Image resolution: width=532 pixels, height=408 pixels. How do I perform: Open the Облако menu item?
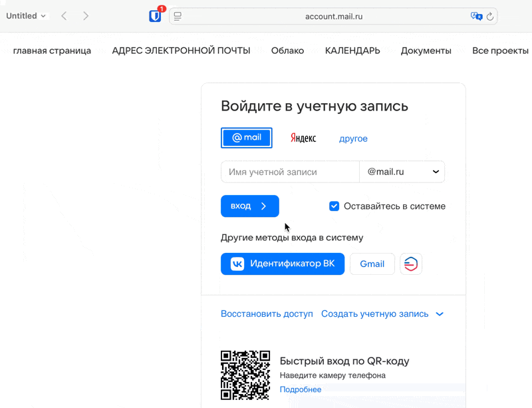pyautogui.click(x=288, y=50)
